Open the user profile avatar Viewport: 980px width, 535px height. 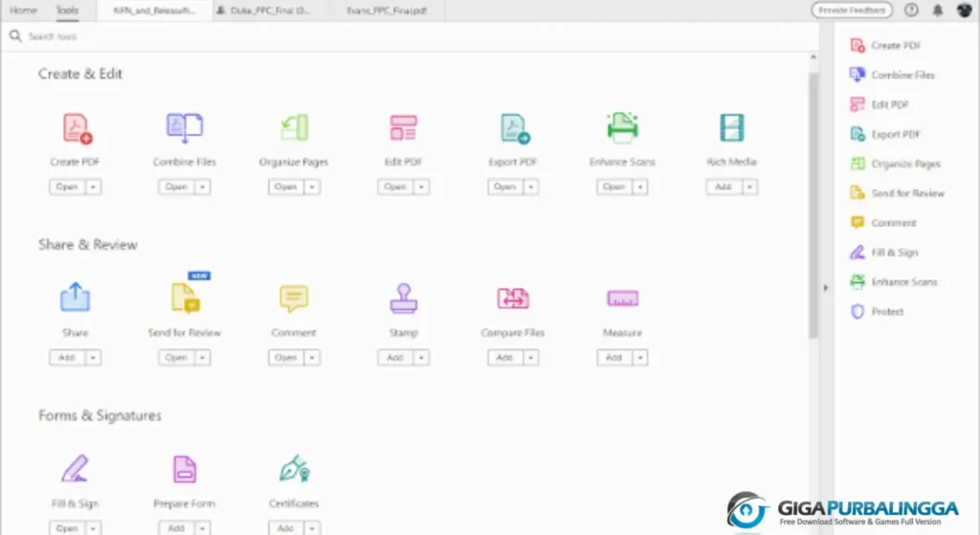coord(964,10)
